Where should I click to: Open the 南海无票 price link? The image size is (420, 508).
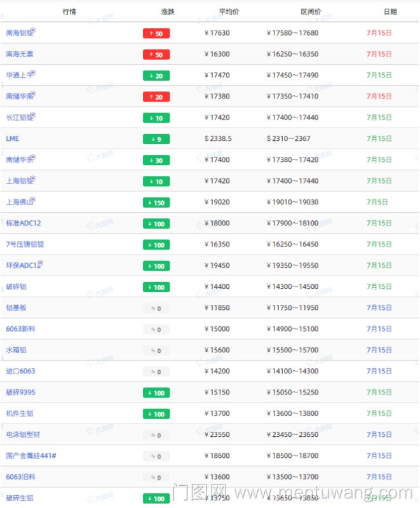(x=20, y=54)
